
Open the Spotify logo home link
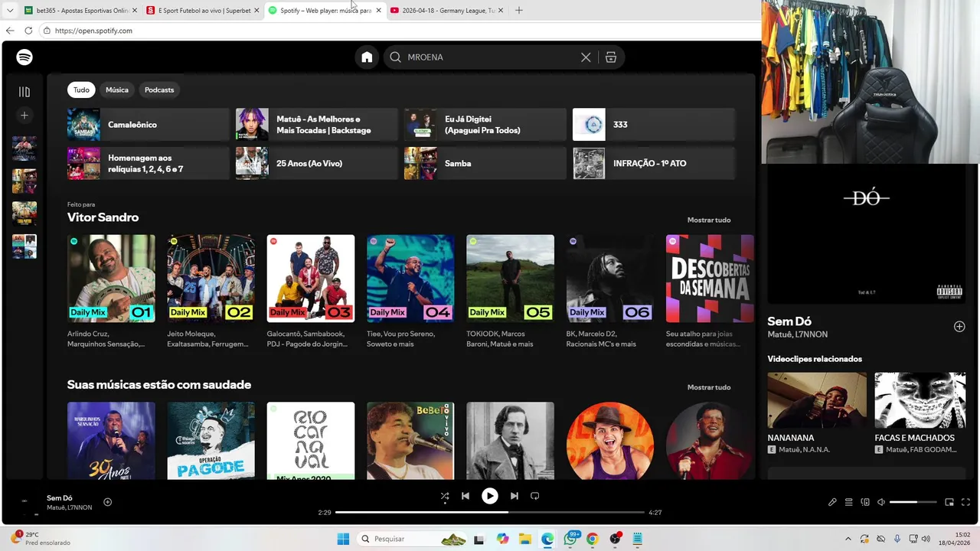24,57
